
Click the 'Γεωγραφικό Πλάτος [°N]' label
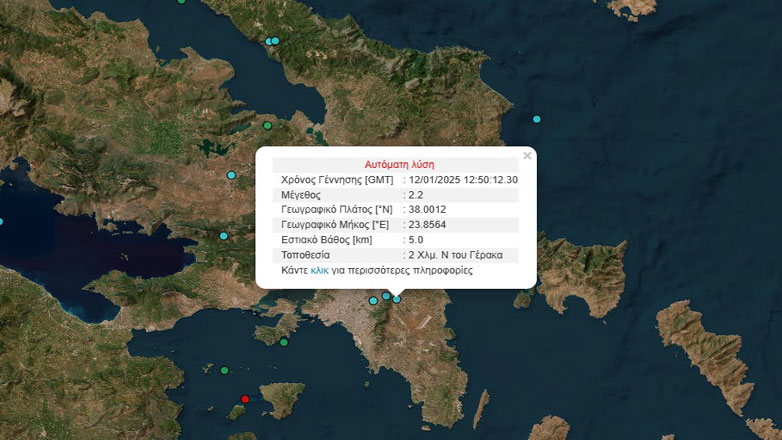337,210
